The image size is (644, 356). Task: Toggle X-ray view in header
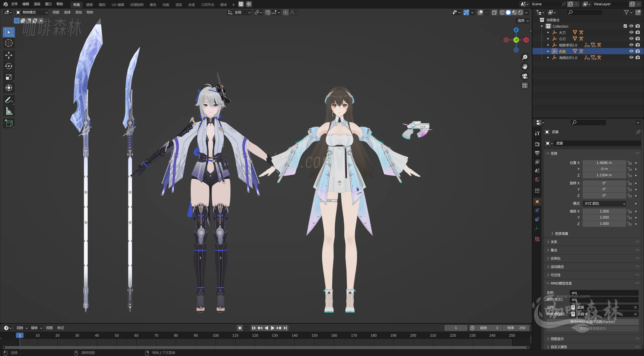click(x=494, y=12)
